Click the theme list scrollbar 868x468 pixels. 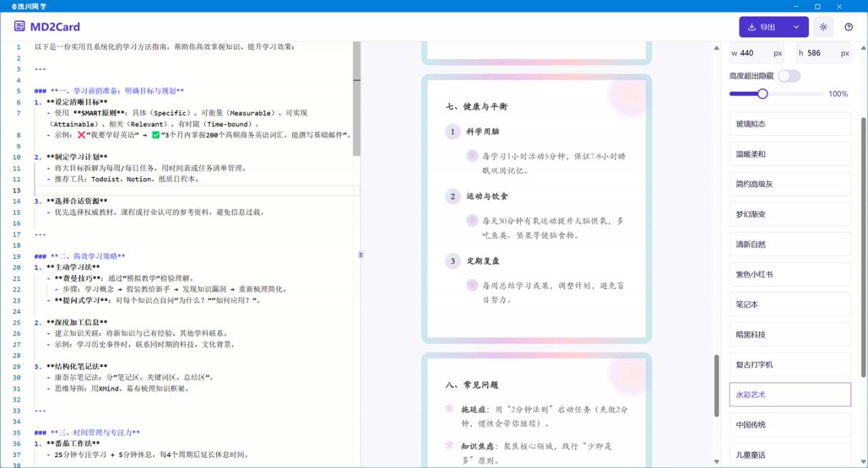click(x=863, y=247)
